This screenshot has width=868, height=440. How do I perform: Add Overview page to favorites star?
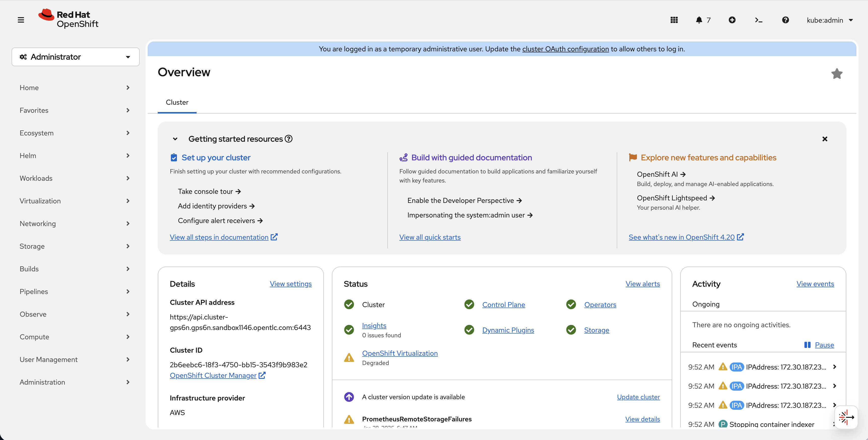pyautogui.click(x=837, y=74)
